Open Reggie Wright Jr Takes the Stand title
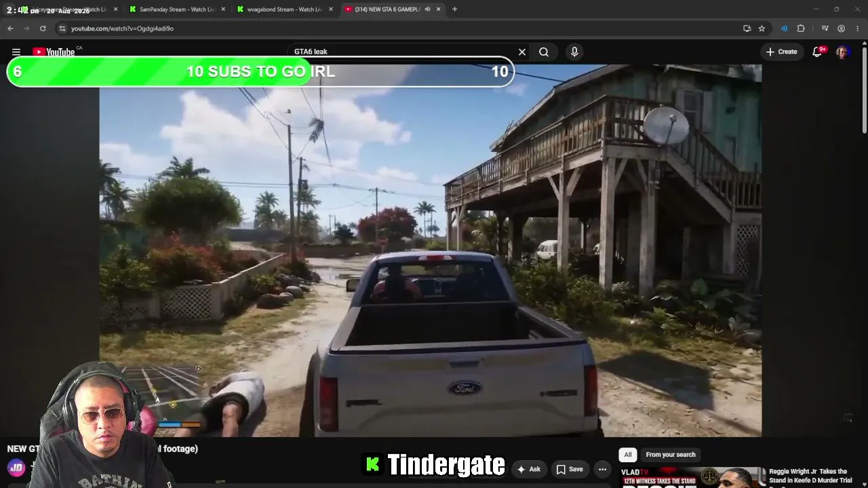The width and height of the screenshot is (868, 488). tap(810, 476)
